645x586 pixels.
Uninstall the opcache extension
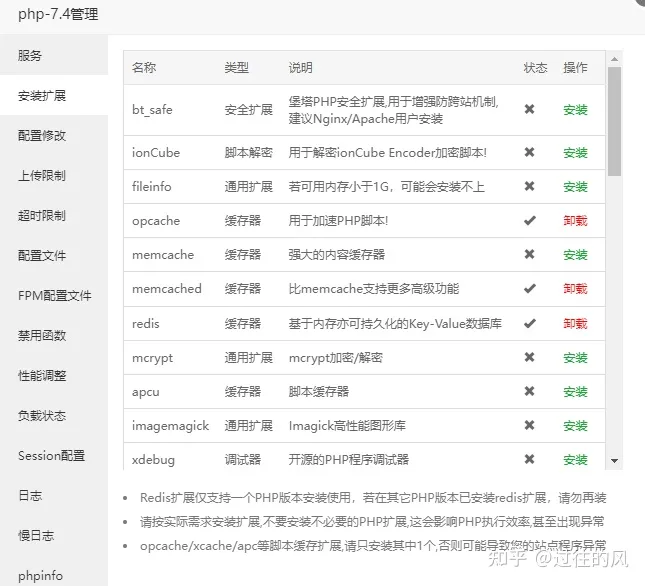[575, 221]
